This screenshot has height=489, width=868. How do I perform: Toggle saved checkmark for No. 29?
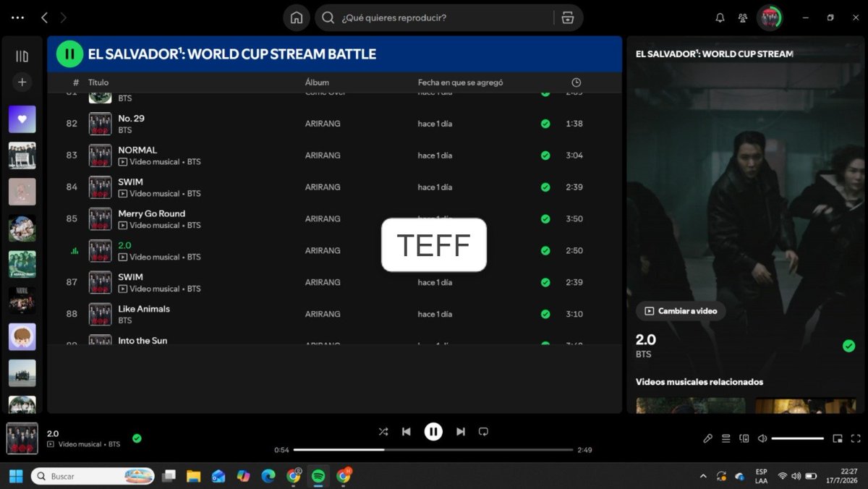(545, 124)
